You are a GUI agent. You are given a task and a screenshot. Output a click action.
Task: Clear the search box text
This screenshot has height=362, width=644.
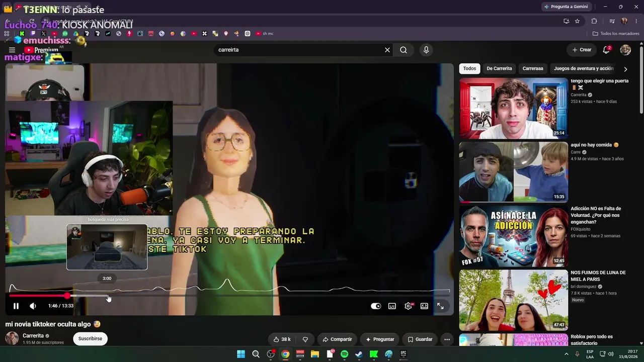pyautogui.click(x=387, y=50)
